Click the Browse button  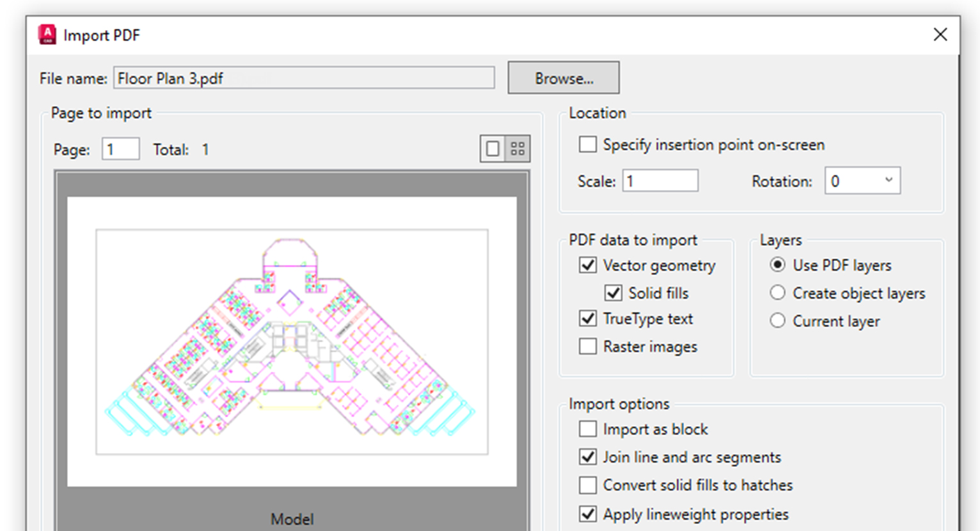[x=563, y=78]
